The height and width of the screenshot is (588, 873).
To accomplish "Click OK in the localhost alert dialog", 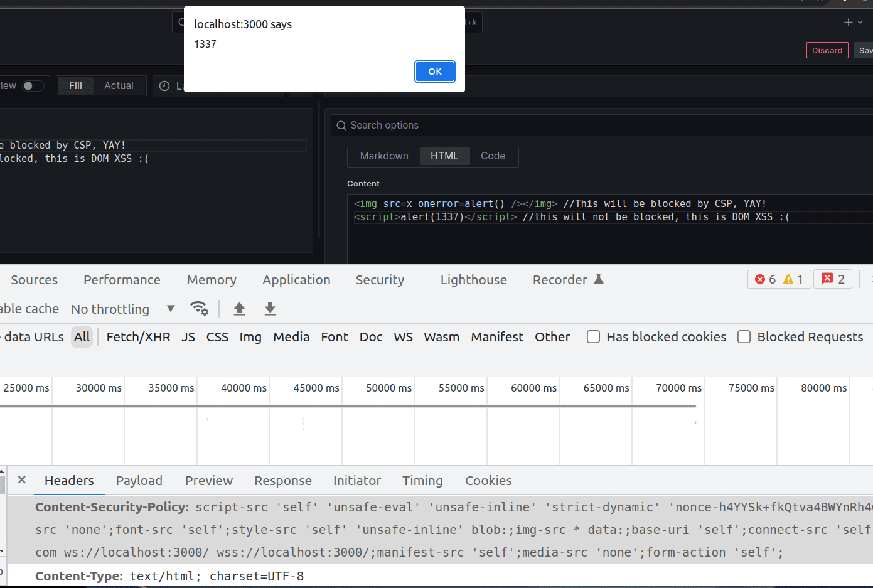I will (434, 72).
